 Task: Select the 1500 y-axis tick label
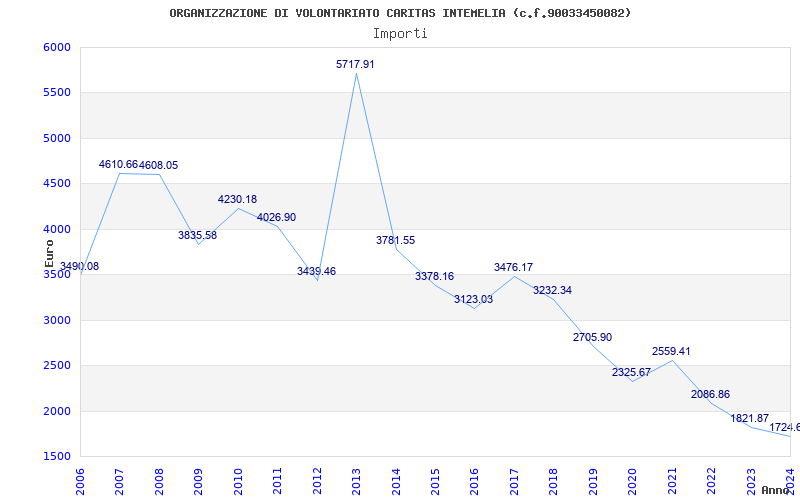point(57,457)
